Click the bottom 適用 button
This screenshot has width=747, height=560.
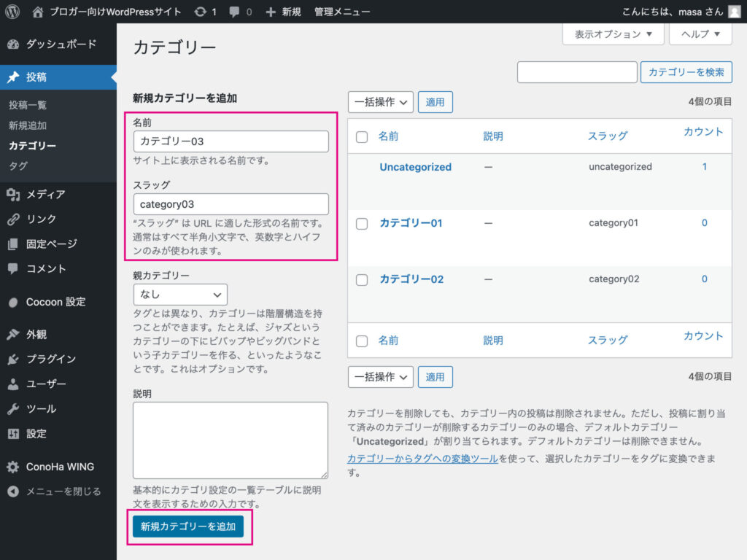tap(435, 377)
